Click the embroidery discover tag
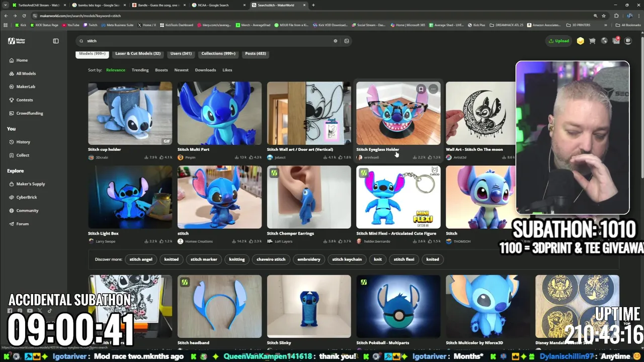644x362 pixels. click(309, 259)
